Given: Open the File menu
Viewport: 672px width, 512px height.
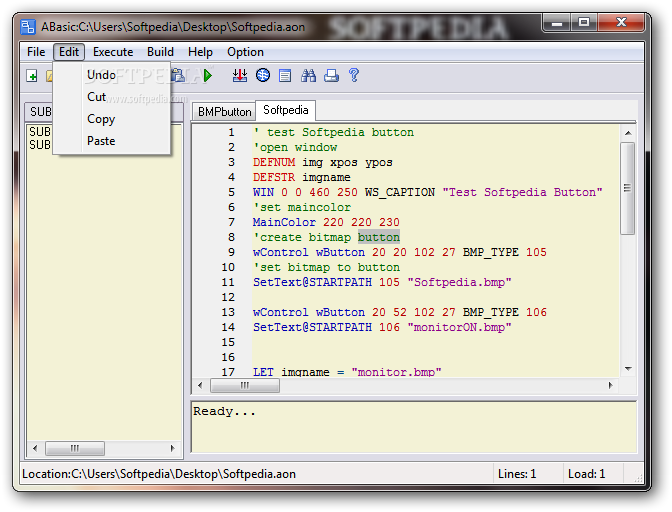Looking at the screenshot, I should [36, 52].
